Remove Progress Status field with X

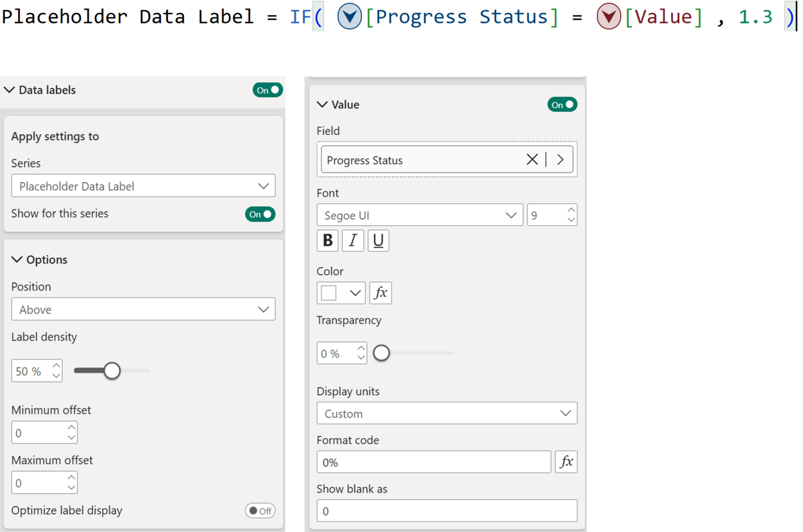(x=532, y=159)
